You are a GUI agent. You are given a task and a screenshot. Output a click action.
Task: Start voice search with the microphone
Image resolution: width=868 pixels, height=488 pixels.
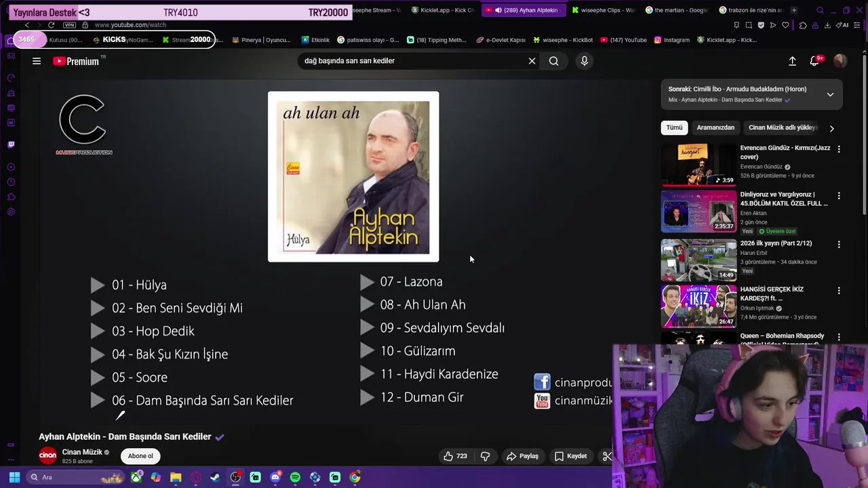[585, 61]
